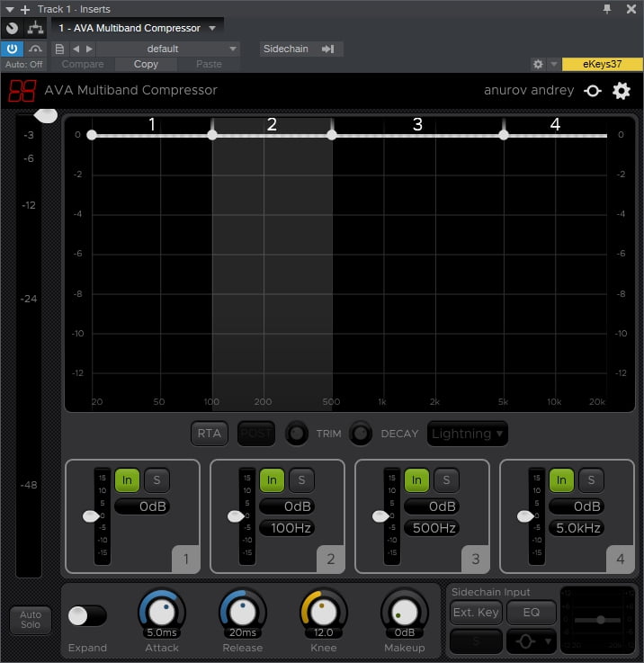The image size is (644, 663).
Task: Click the 500Hz crossover frequency field
Action: click(432, 528)
